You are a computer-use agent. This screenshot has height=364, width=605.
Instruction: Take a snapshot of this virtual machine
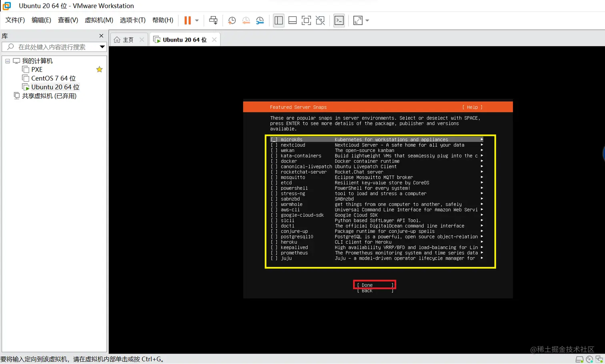coord(232,20)
